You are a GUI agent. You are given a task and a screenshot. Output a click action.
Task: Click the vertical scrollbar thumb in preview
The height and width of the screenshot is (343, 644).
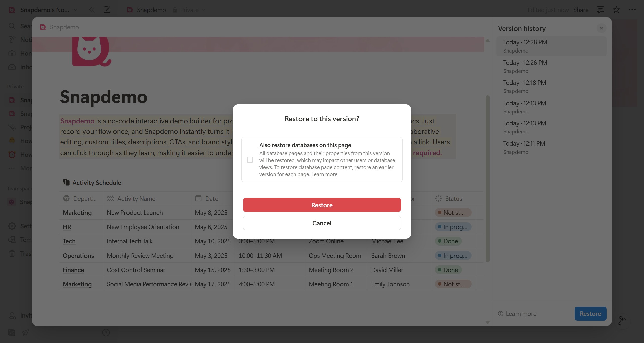(x=487, y=179)
